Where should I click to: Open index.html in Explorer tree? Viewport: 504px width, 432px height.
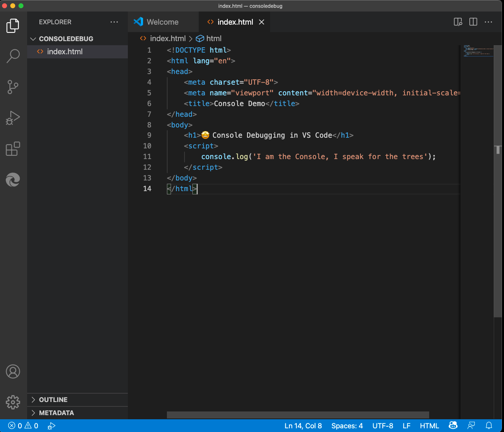tap(77, 51)
